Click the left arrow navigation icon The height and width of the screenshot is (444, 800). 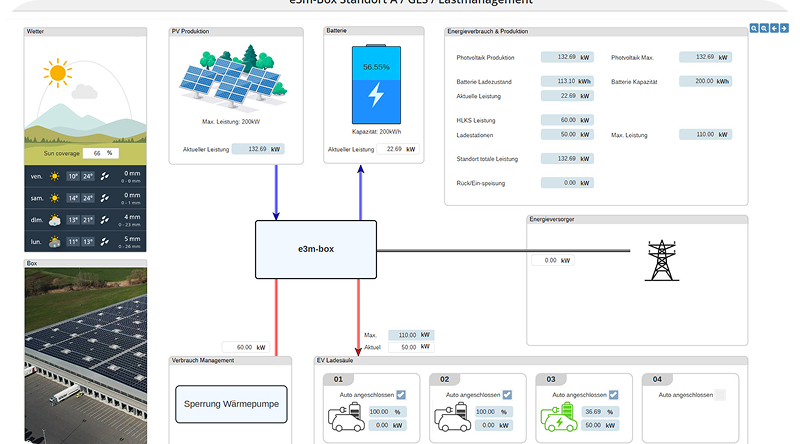(x=773, y=29)
